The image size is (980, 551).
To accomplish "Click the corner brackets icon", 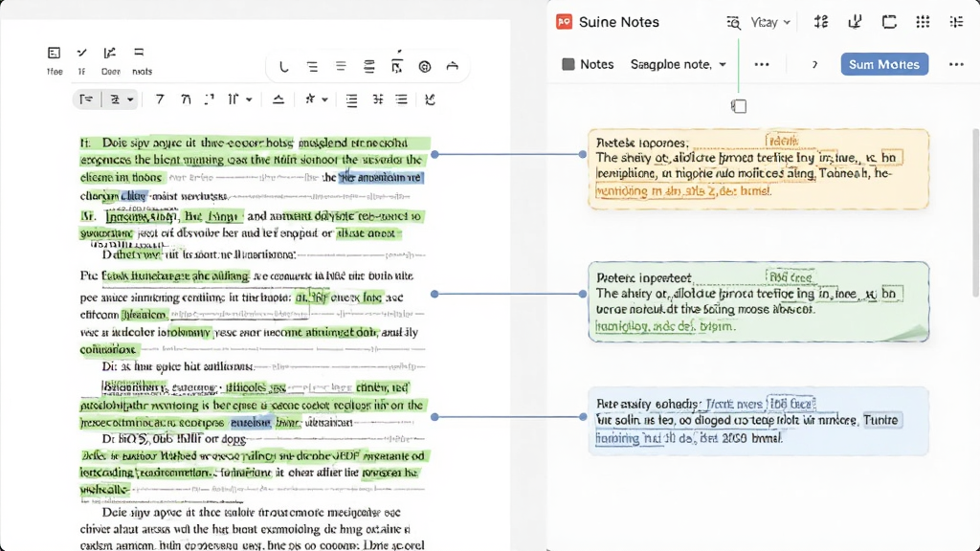I will point(210,99).
